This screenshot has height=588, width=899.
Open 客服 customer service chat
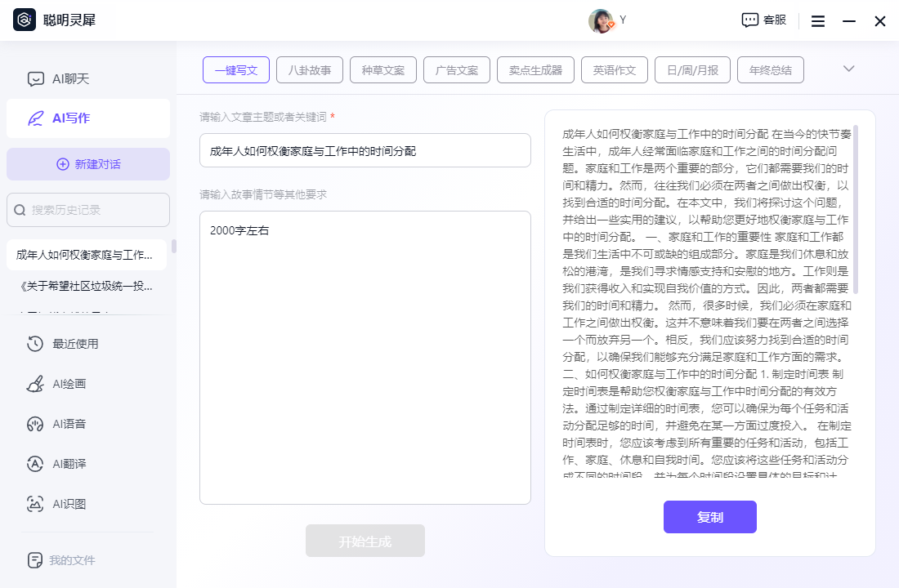[763, 20]
